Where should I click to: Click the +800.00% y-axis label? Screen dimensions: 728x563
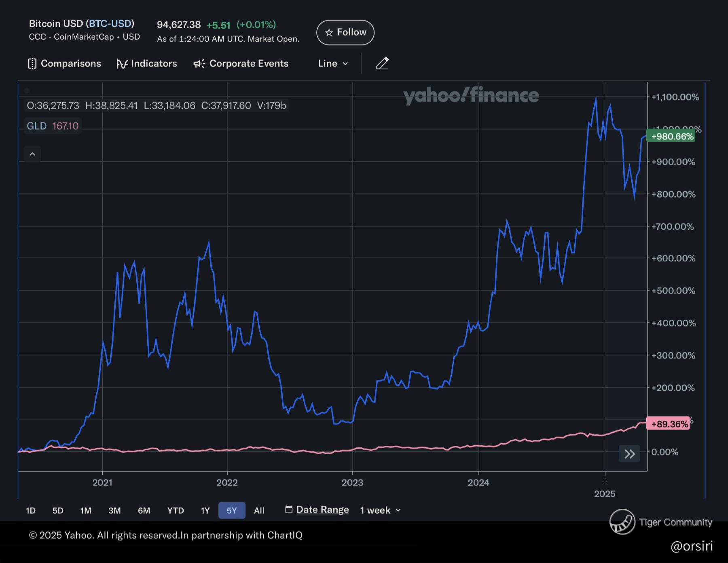pos(673,194)
